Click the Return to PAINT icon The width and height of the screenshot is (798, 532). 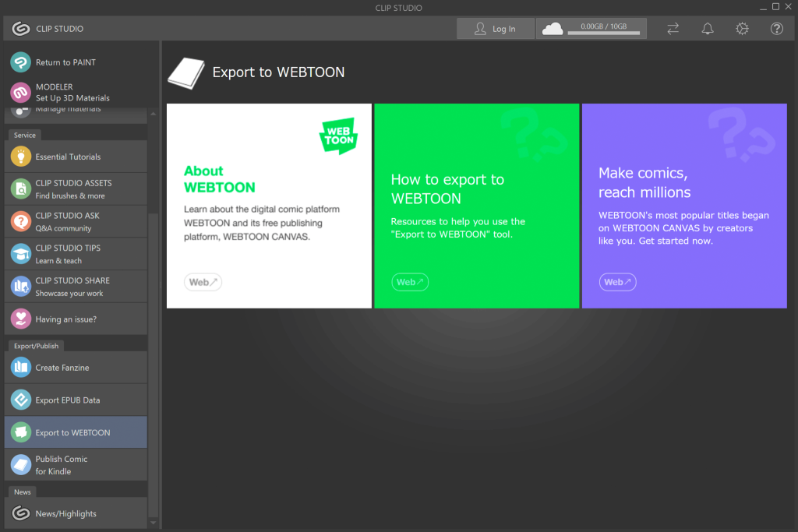pos(21,62)
